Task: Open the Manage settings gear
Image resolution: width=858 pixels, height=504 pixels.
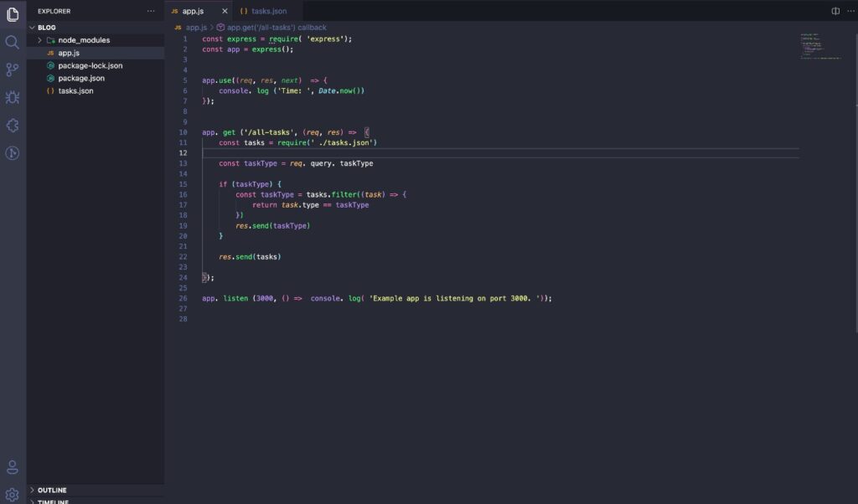Action: coord(13,494)
